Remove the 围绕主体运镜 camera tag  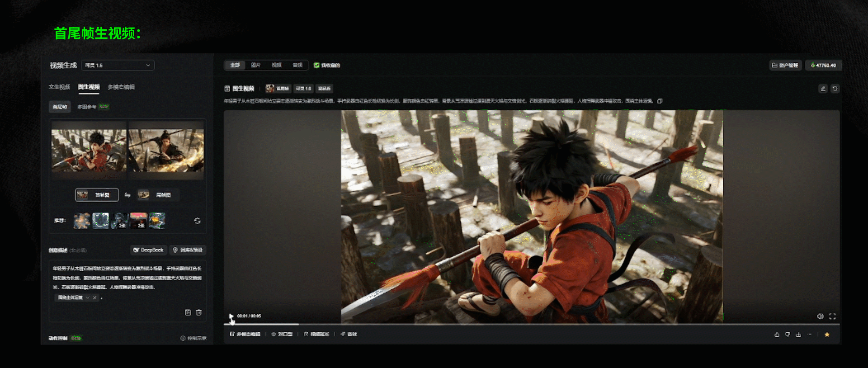(94, 297)
